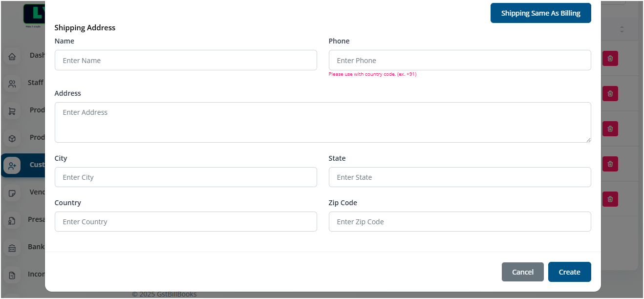Click the Presale document icon in sidebar

[12, 221]
